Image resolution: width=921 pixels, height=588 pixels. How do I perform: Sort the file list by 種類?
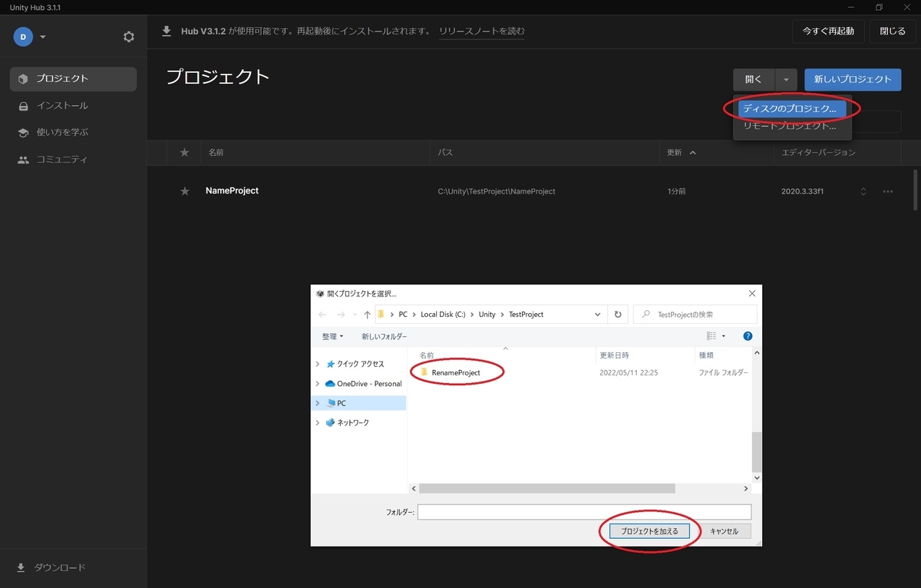point(705,355)
